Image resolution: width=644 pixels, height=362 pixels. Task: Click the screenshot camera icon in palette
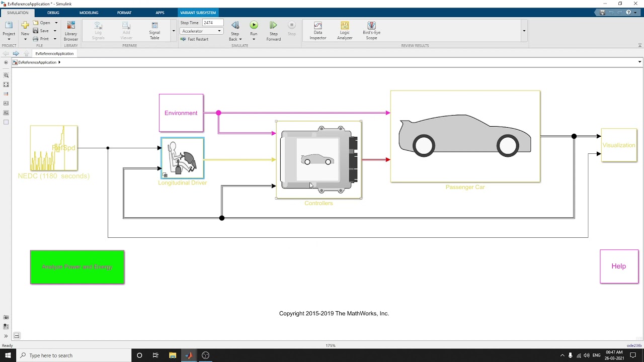point(6,317)
